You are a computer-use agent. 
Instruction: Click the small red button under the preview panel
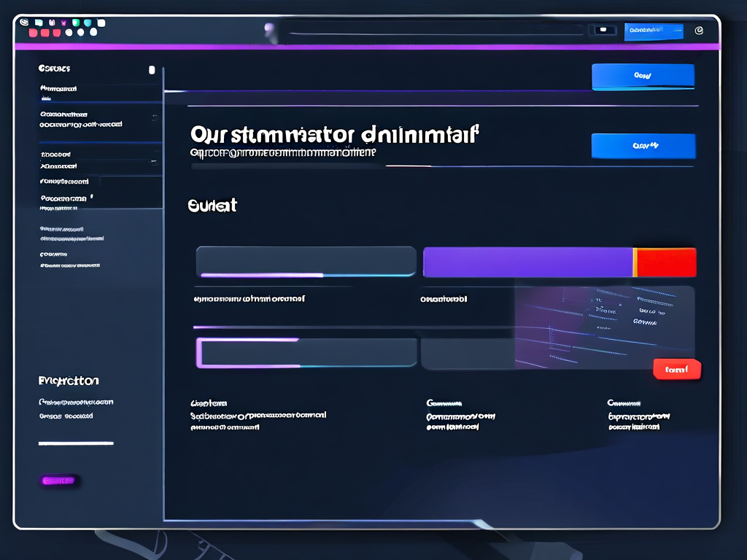[x=676, y=370]
